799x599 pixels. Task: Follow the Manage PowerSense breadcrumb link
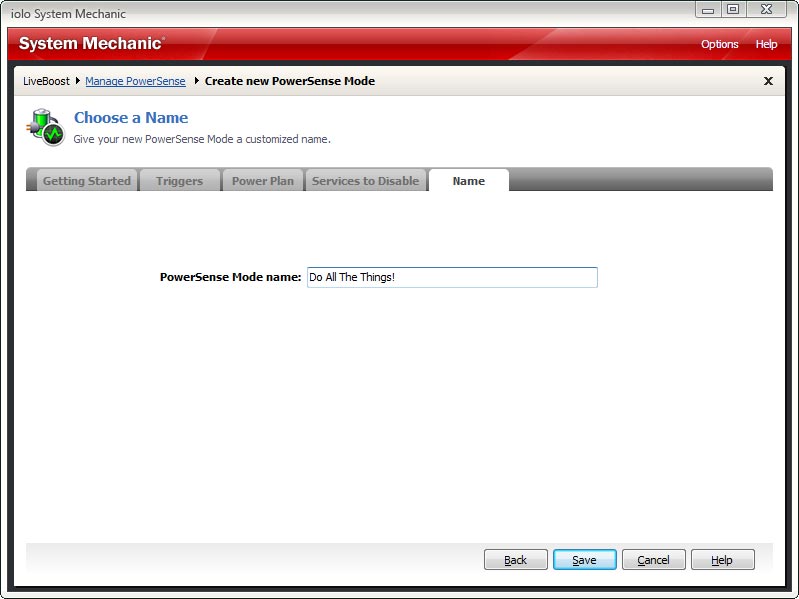click(135, 81)
